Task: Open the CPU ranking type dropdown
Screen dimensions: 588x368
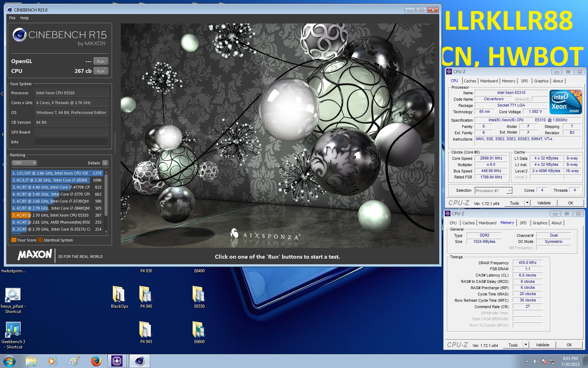Action: [x=24, y=163]
